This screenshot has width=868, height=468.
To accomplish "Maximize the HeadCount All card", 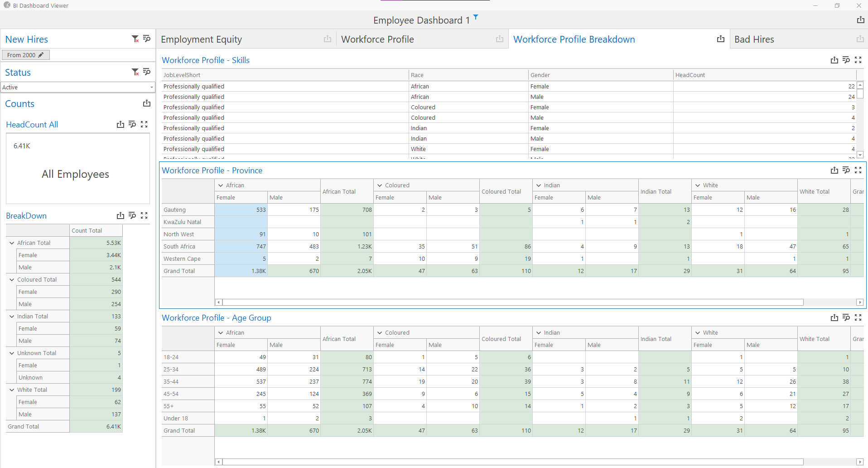I will click(x=144, y=124).
